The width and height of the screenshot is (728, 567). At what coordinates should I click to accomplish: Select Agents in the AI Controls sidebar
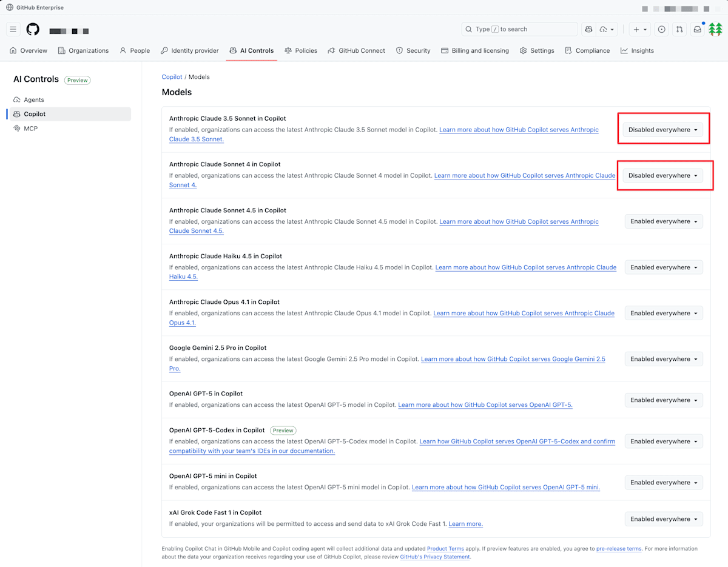[70, 99]
